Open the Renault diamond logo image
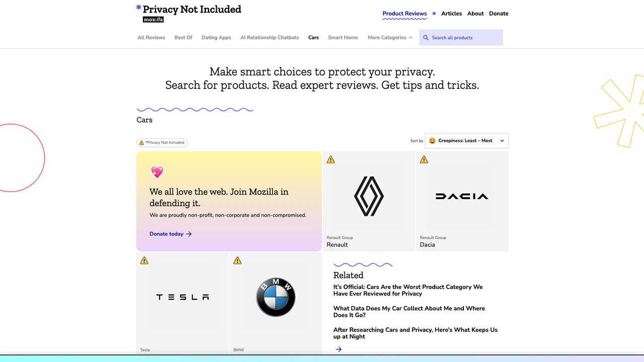 tap(369, 196)
